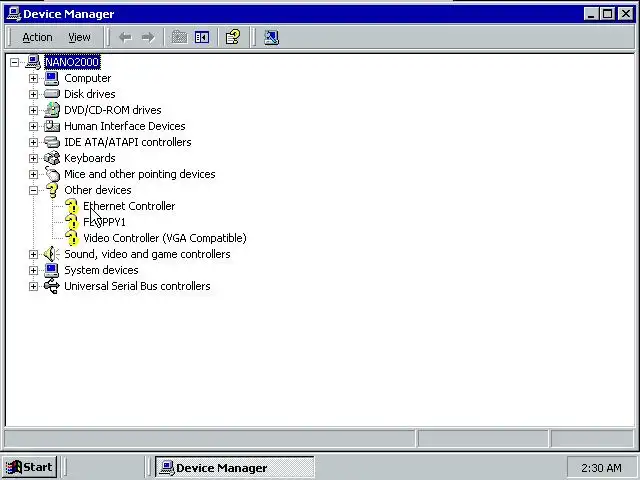Select Video Controller (VGA Compatible) device
640x480 pixels.
point(164,238)
